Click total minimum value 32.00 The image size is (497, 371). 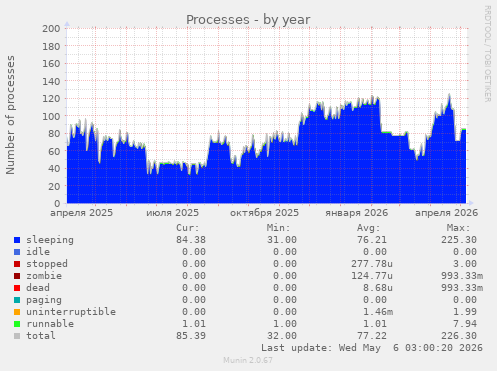(x=282, y=336)
